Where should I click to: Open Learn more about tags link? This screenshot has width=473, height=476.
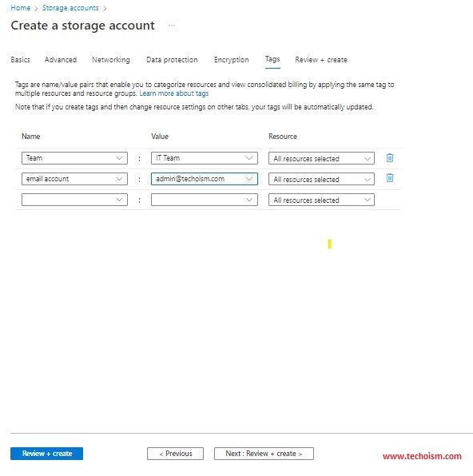pos(174,93)
